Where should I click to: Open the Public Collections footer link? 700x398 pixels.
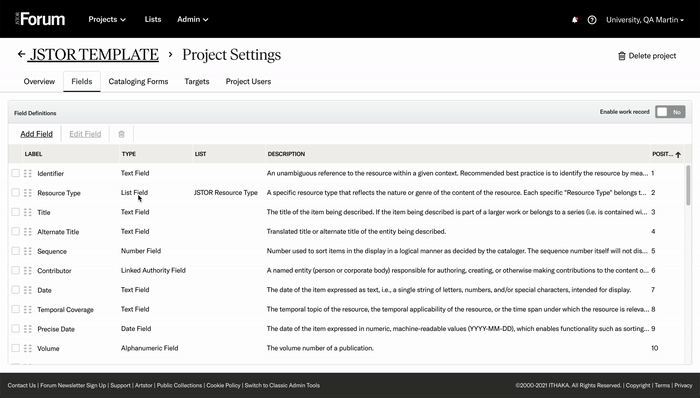[179, 386]
